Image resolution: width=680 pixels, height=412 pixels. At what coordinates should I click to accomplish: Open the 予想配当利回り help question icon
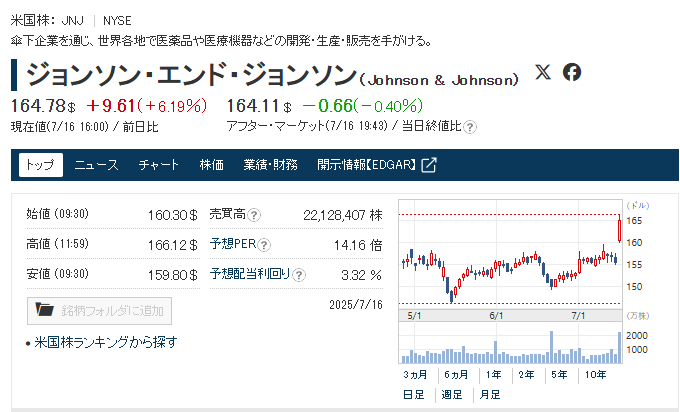pos(299,275)
